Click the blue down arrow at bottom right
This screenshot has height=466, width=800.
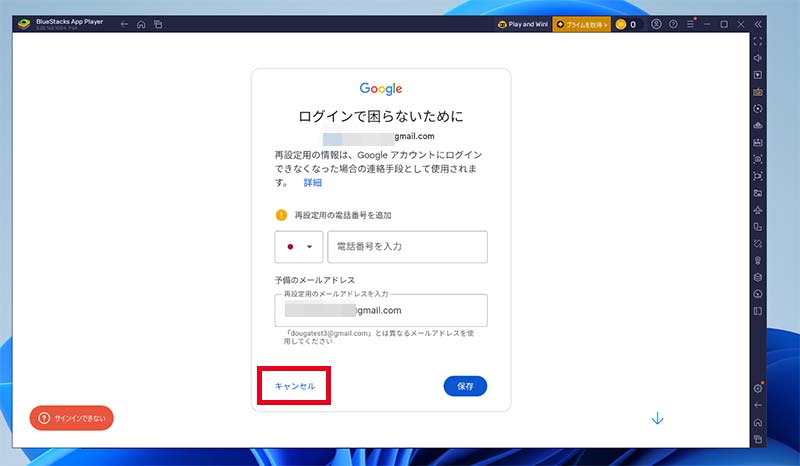657,418
